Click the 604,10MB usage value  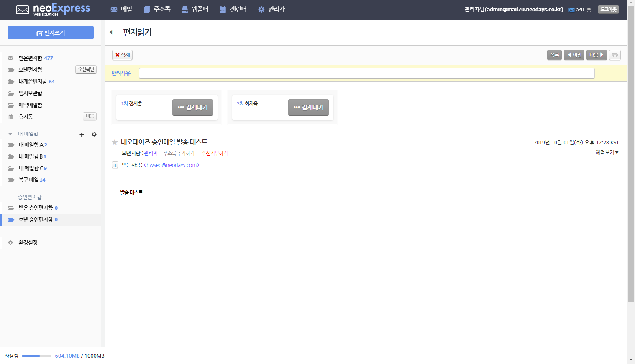coord(67,356)
